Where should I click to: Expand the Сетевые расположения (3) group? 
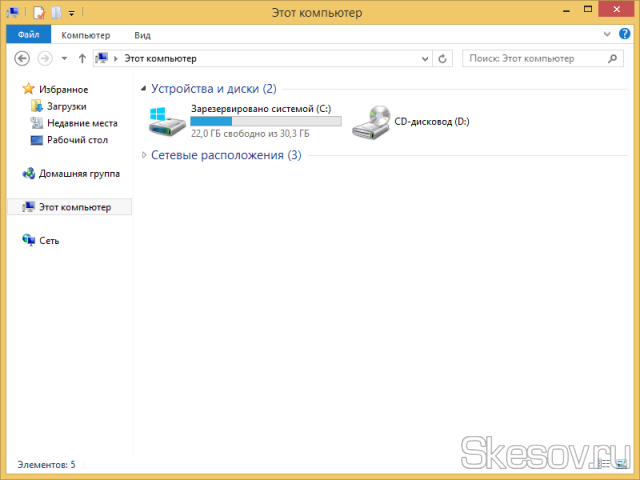coord(145,155)
